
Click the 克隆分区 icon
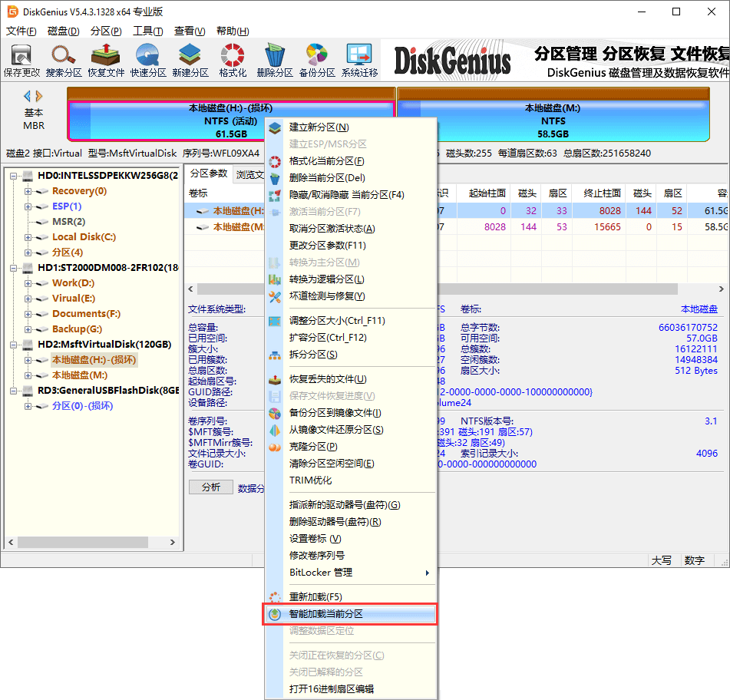(x=275, y=447)
